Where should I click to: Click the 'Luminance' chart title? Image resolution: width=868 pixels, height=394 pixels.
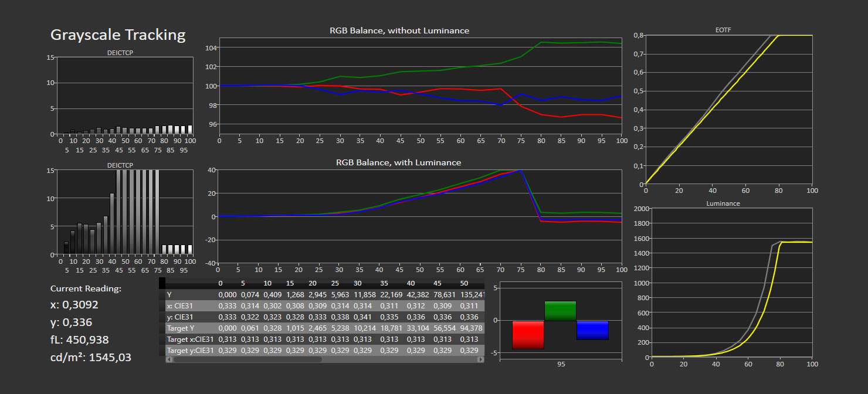(x=723, y=203)
